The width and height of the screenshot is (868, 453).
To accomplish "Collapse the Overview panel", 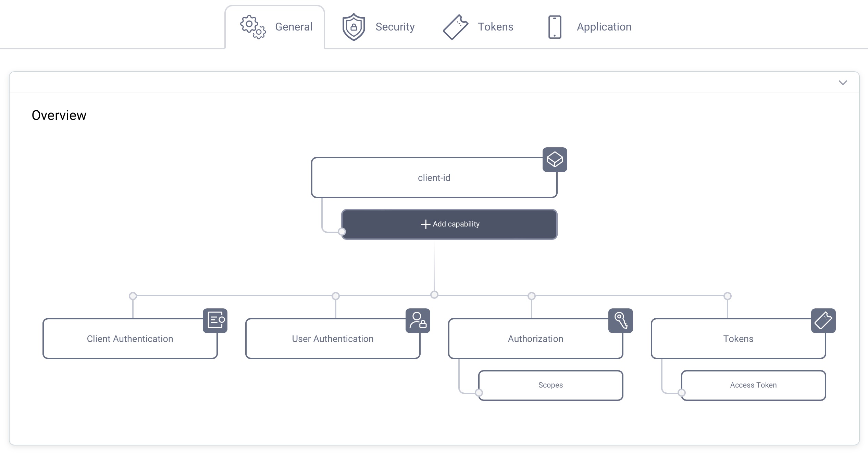I will click(x=843, y=82).
